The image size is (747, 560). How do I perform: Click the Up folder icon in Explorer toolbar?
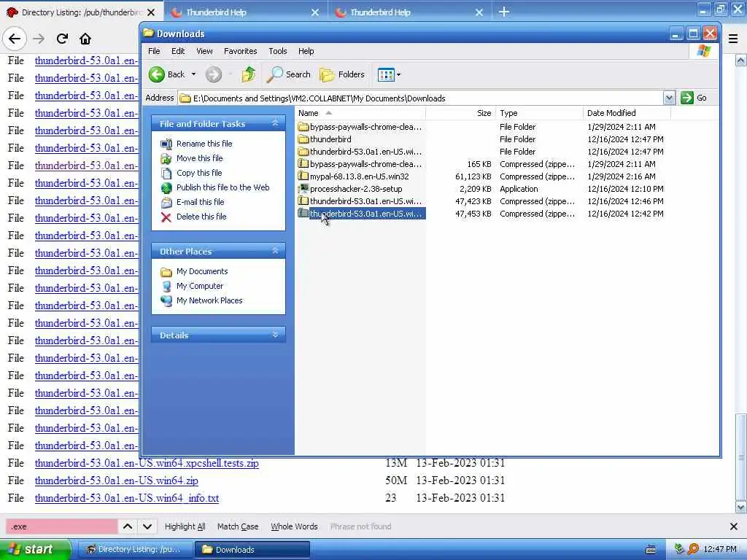point(248,74)
